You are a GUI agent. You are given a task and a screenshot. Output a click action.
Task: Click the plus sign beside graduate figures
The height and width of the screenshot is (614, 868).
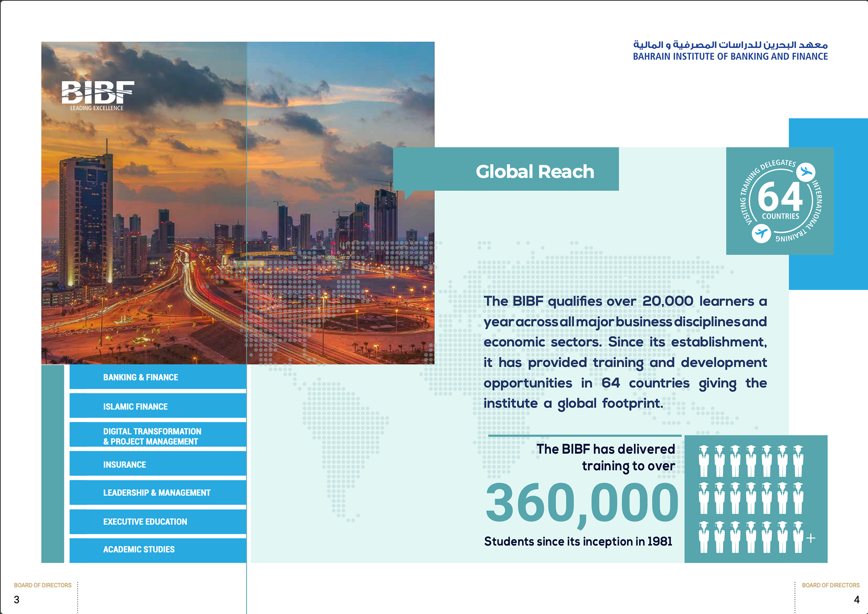(x=811, y=538)
